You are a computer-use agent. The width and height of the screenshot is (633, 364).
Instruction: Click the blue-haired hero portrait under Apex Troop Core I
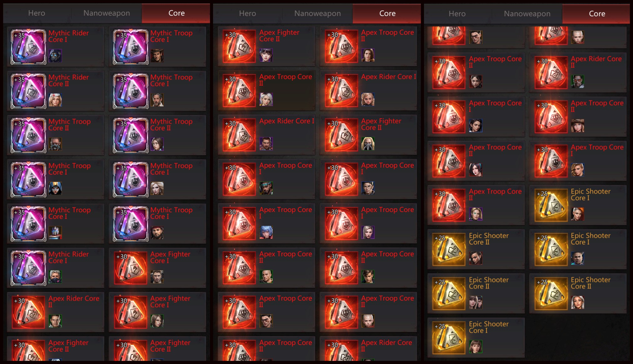(x=266, y=232)
